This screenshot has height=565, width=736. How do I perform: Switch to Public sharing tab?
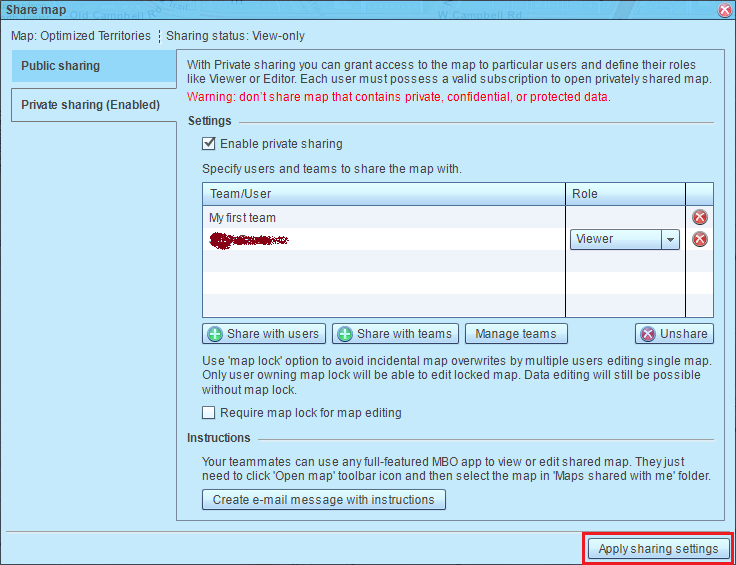pyautogui.click(x=94, y=66)
